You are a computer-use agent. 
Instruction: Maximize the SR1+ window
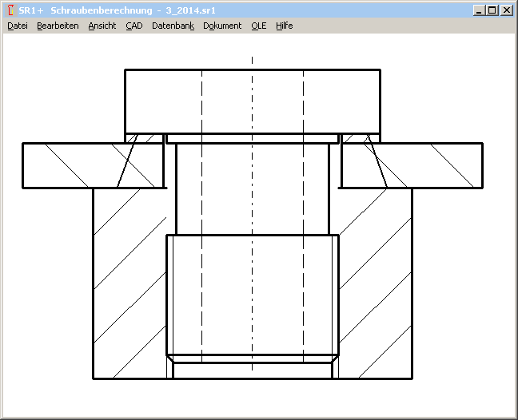492,10
